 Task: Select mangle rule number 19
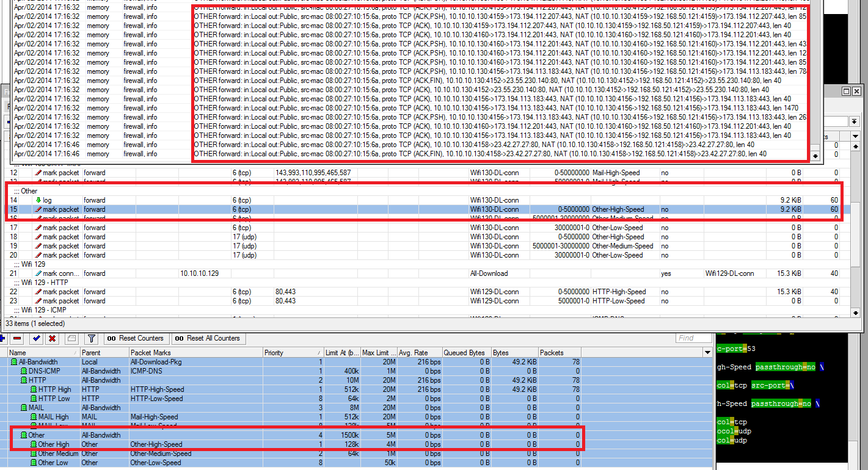point(13,246)
